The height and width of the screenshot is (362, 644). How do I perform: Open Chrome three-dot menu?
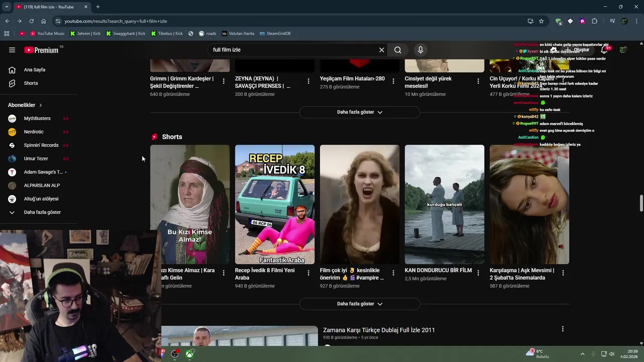point(637,21)
